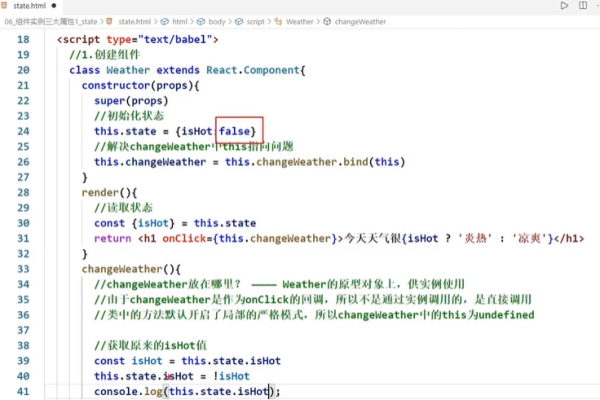600x400 pixels.
Task: Click '炎热' string on line 31
Action: click(475, 238)
